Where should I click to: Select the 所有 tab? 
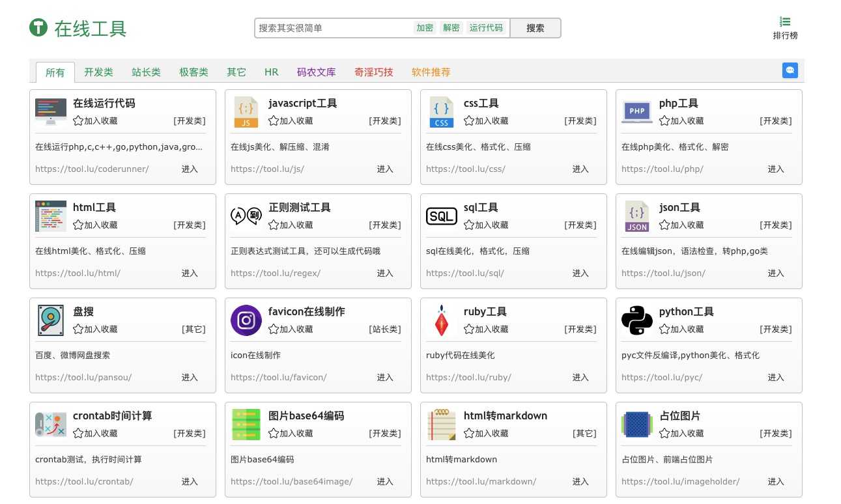click(55, 72)
